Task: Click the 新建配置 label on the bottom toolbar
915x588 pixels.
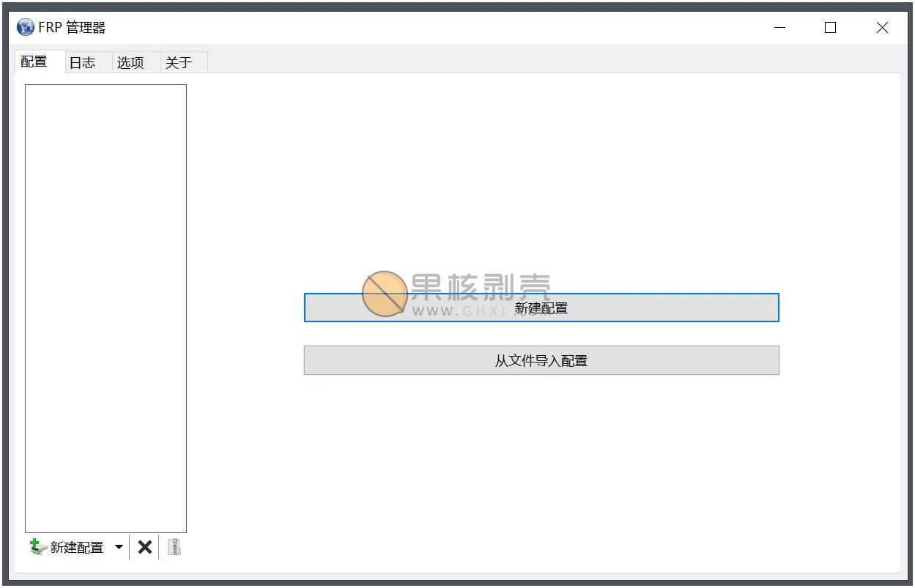Action: pyautogui.click(x=77, y=546)
